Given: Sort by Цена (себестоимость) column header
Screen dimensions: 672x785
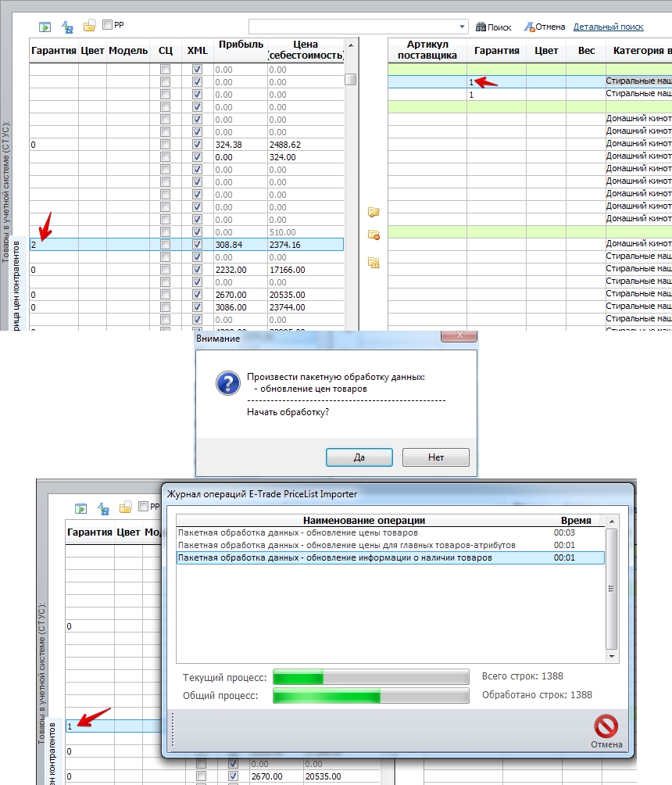Looking at the screenshot, I should pos(306,50).
